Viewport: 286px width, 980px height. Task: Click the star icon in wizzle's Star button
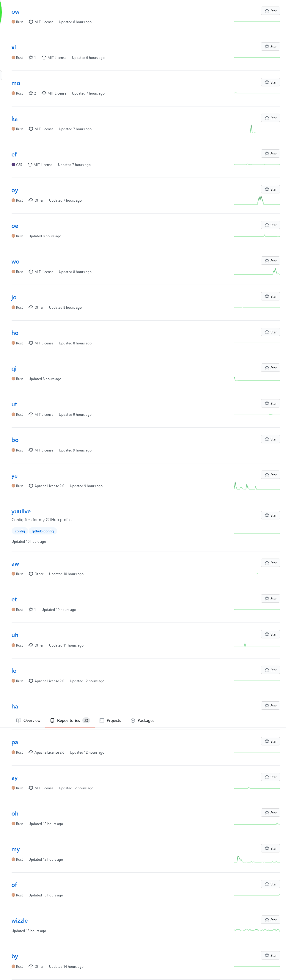point(267,920)
